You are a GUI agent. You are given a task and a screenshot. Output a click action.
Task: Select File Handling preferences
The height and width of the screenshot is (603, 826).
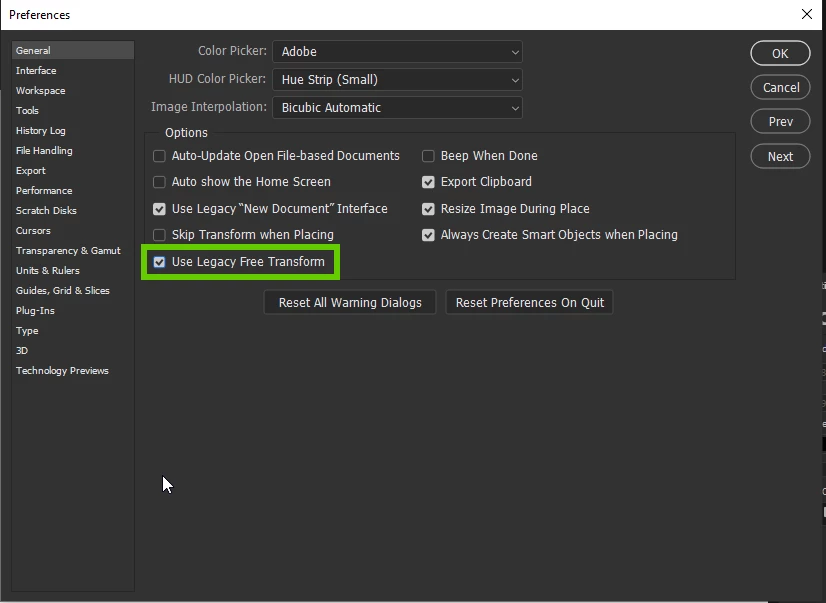(73, 151)
